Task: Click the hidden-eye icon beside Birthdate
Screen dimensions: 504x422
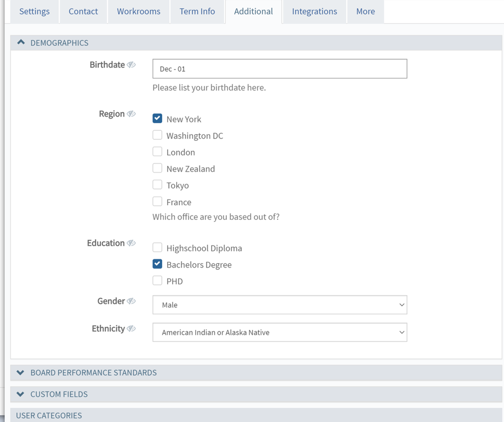Action: coord(131,65)
